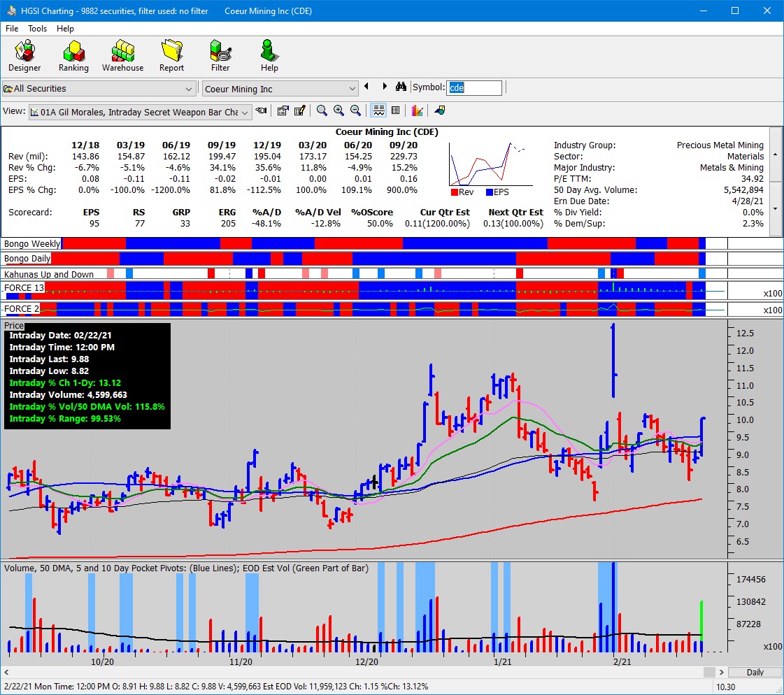784x695 pixels.
Task: Open the Coeur Mining Inc dropdown
Action: [x=280, y=89]
